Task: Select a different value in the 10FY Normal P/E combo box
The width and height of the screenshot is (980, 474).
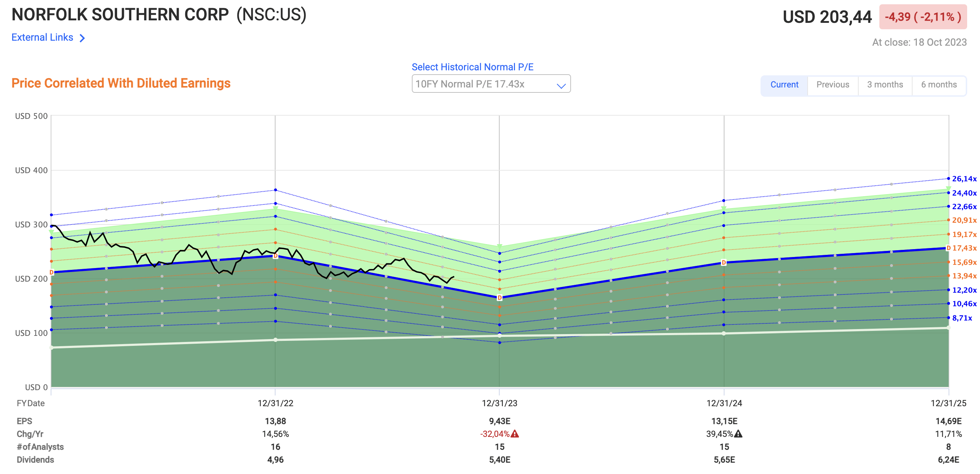Action: pyautogui.click(x=491, y=84)
